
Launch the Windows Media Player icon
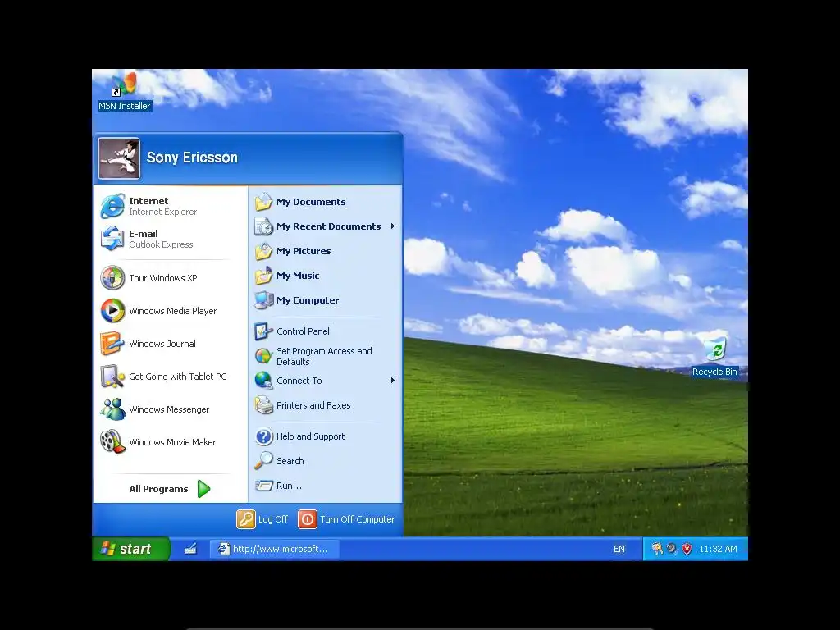112,311
